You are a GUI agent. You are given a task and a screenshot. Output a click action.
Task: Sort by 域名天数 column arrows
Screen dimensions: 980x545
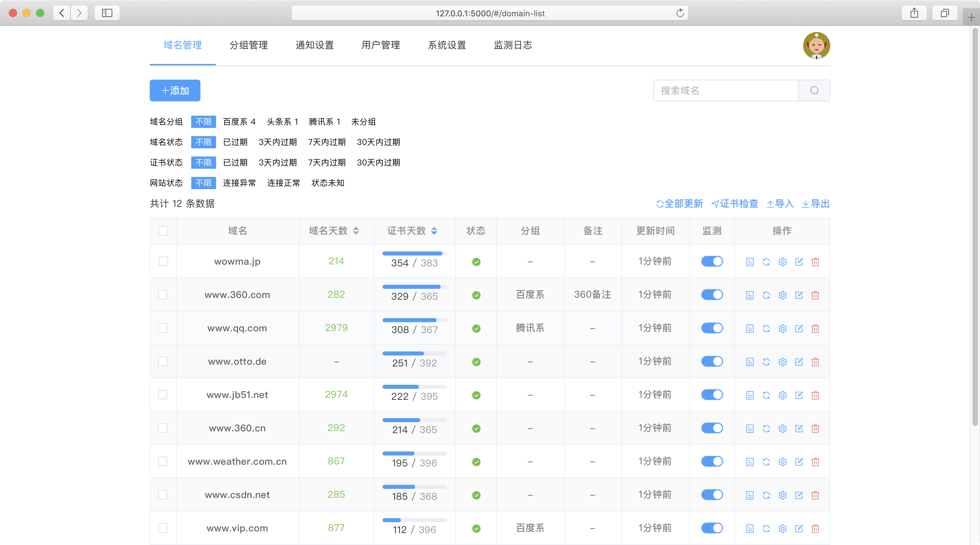pos(356,231)
